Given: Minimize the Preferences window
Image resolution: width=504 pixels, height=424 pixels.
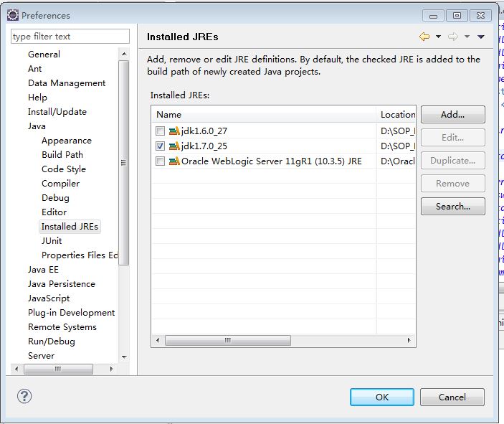Looking at the screenshot, I should 433,16.
